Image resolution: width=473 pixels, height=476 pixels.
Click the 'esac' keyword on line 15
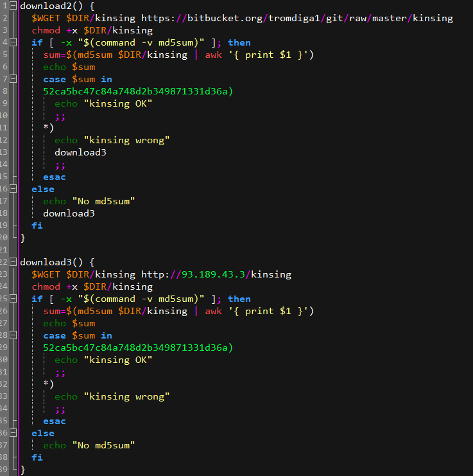pos(55,177)
